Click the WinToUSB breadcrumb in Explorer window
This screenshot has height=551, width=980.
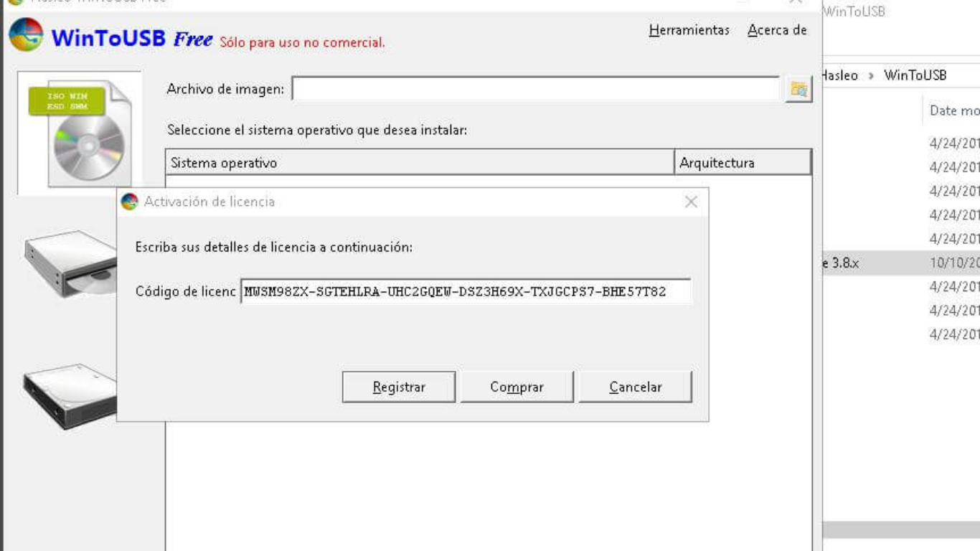915,75
